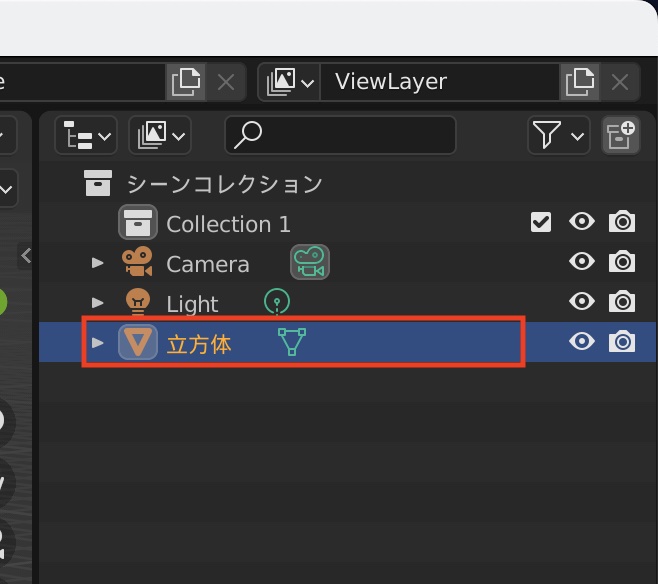The image size is (658, 584).
Task: Open the outliner filter dropdown
Action: click(558, 135)
